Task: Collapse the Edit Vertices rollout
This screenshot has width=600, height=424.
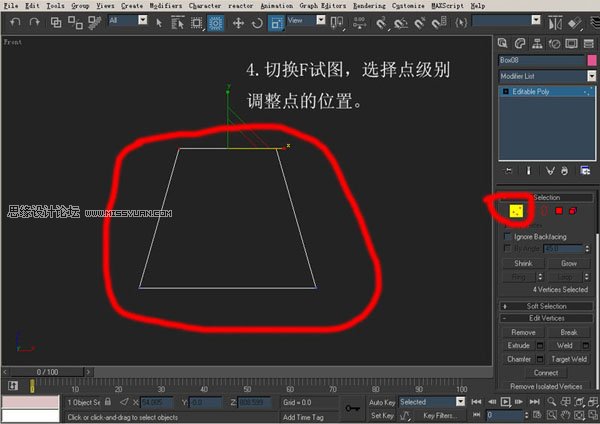Action: coord(546,318)
